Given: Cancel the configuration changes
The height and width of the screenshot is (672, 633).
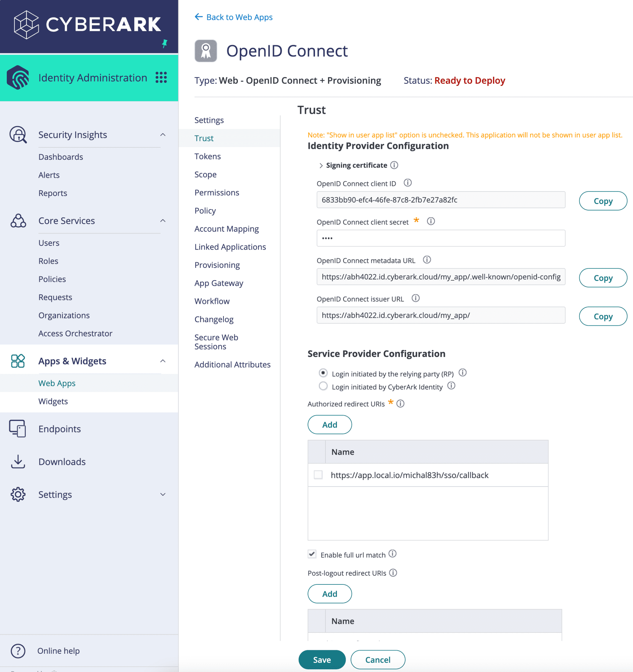Looking at the screenshot, I should click(x=378, y=660).
